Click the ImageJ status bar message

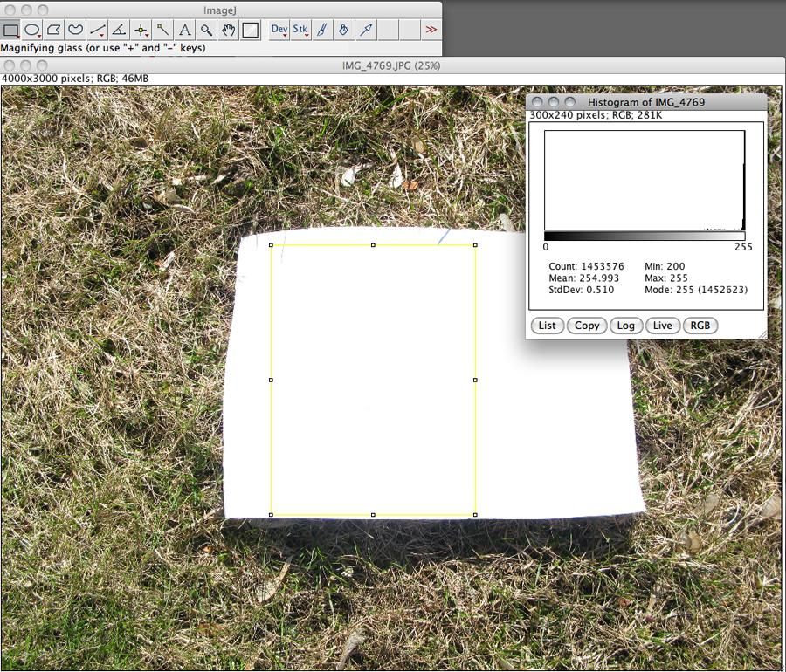103,48
